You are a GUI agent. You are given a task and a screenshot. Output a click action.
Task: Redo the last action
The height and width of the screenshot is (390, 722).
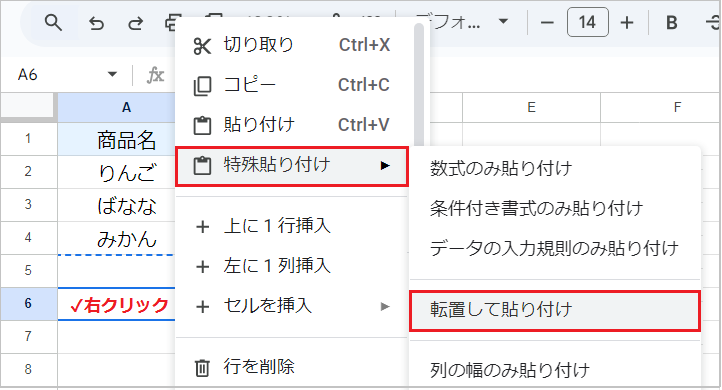pos(135,23)
